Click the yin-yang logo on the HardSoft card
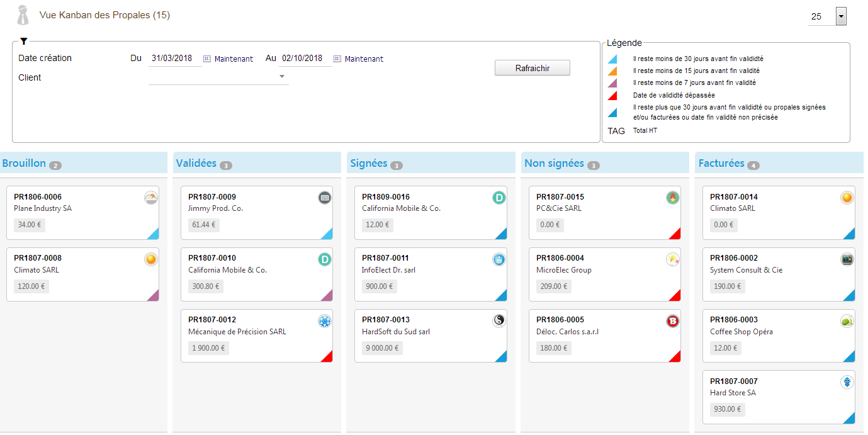 499,321
